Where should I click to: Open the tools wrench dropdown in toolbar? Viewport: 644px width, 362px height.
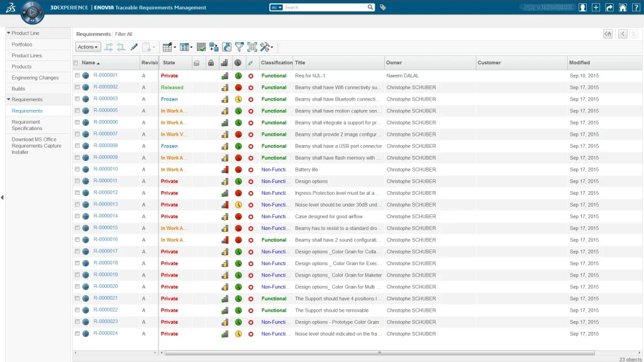click(266, 47)
